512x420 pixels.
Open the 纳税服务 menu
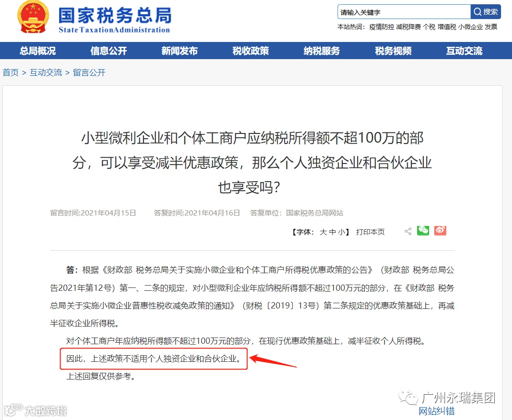pyautogui.click(x=322, y=51)
